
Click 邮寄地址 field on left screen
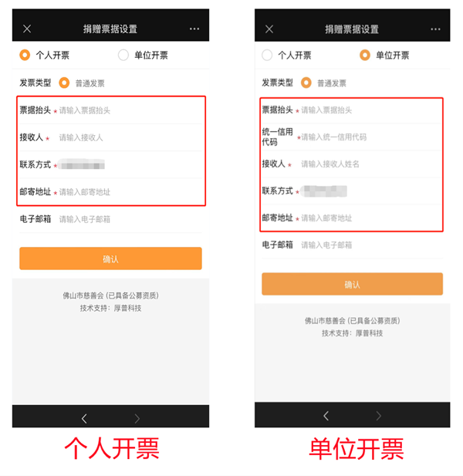tap(130, 192)
